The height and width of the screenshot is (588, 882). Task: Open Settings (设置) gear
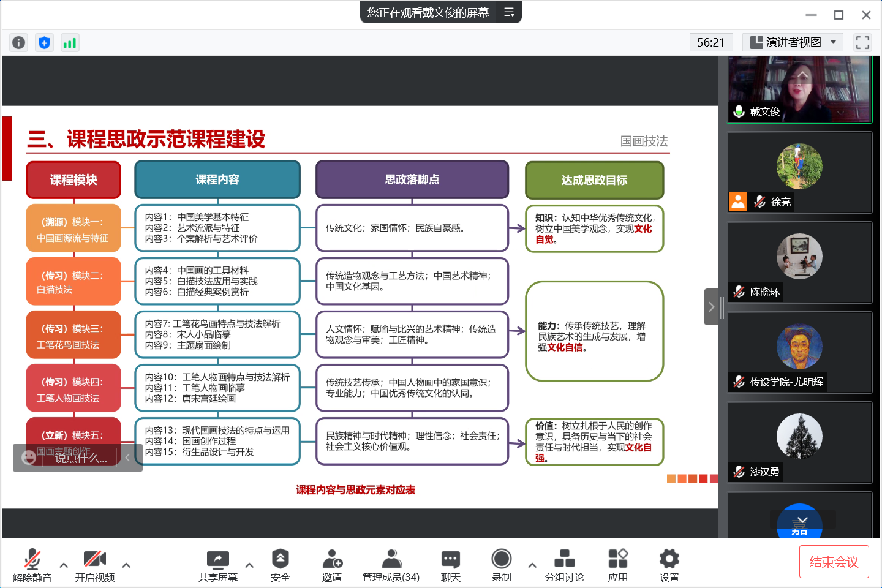tap(669, 565)
